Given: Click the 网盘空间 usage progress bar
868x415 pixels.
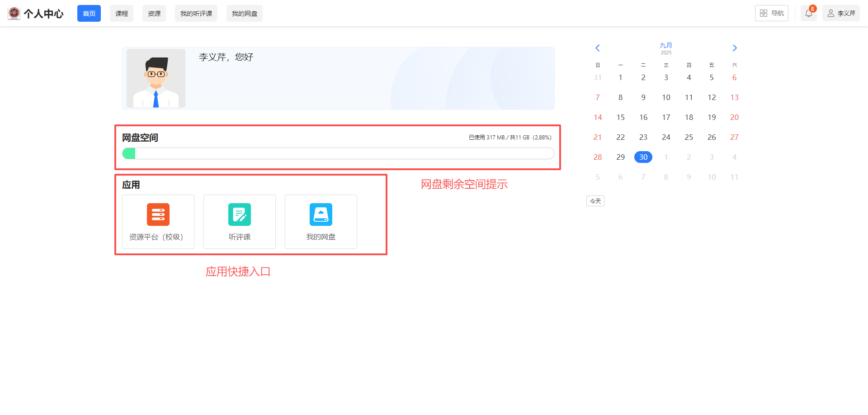Looking at the screenshot, I should [x=338, y=153].
